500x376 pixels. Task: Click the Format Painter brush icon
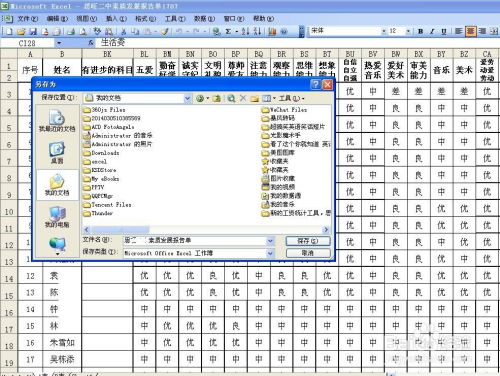tap(165, 31)
